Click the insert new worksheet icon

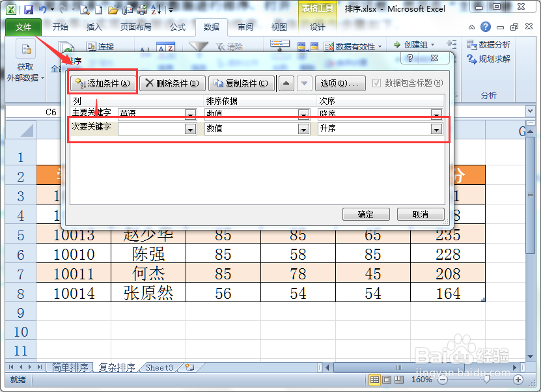[x=189, y=367]
